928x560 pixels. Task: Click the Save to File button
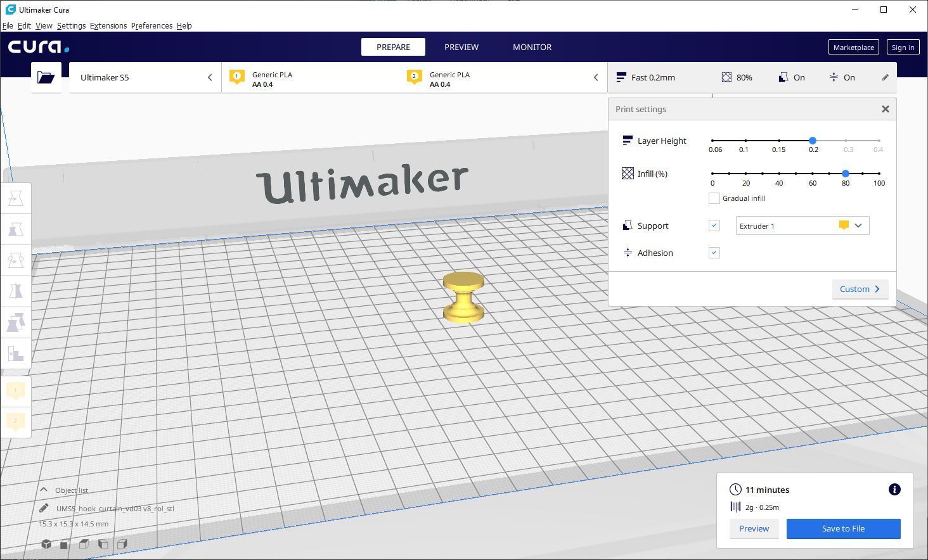(x=843, y=529)
